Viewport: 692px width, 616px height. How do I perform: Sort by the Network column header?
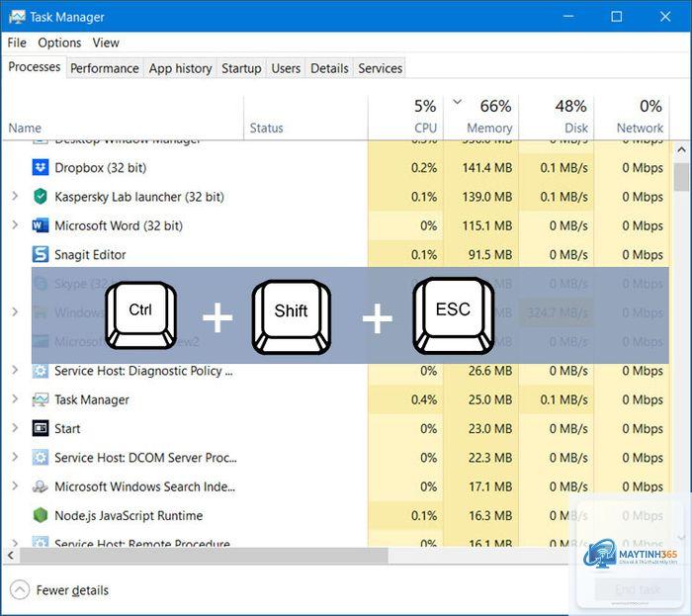(632, 118)
